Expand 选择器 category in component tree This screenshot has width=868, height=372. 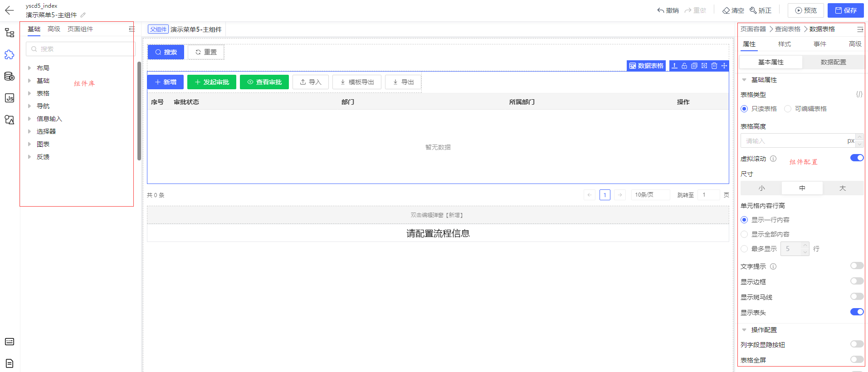(29, 131)
